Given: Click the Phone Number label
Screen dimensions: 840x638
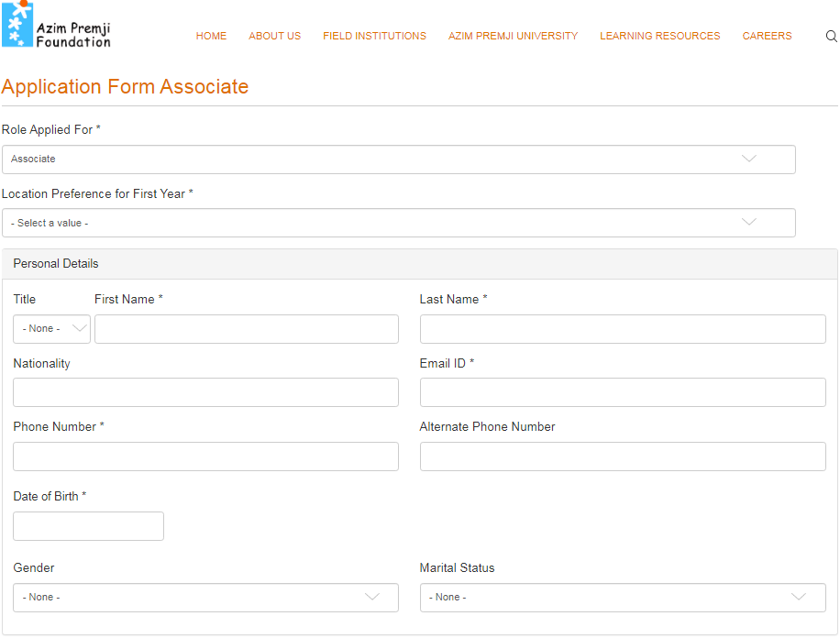Looking at the screenshot, I should click(59, 427).
